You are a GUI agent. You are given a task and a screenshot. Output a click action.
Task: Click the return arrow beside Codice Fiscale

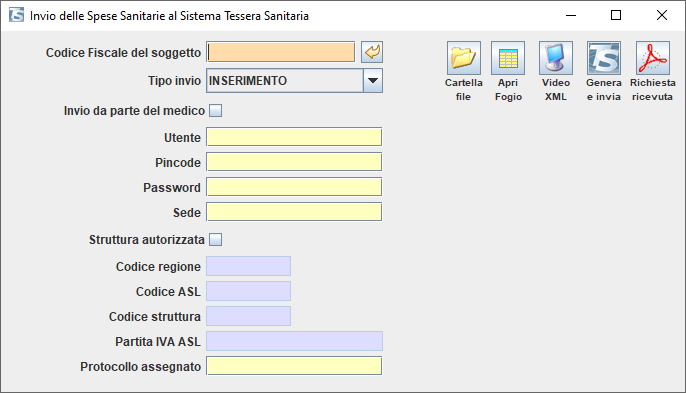point(372,53)
